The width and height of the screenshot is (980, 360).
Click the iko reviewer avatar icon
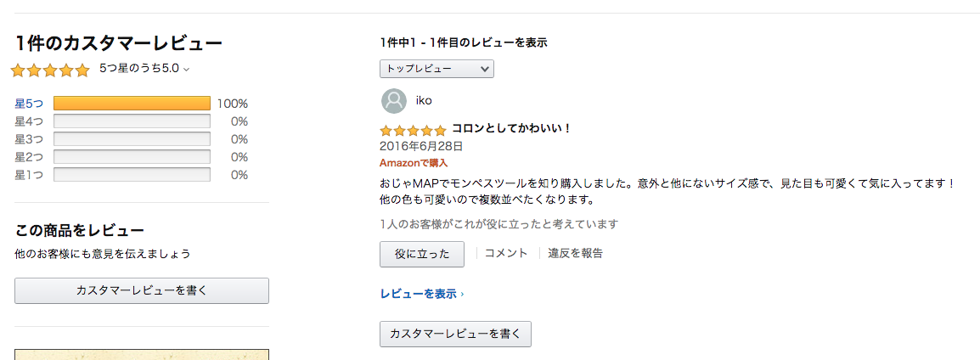(x=393, y=101)
